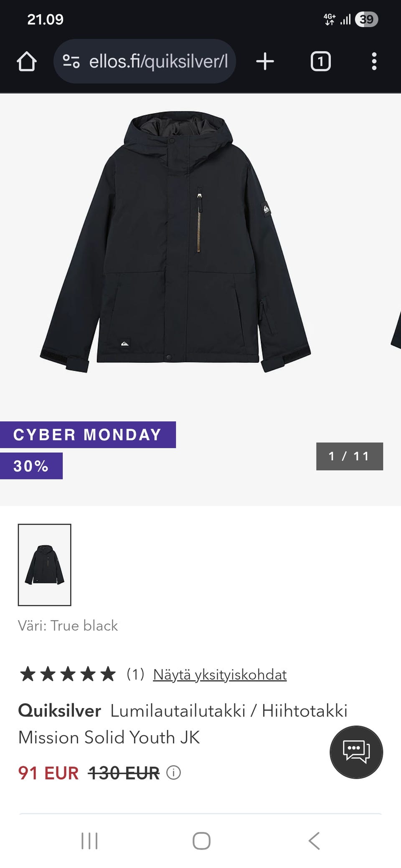
Task: Select the True black jacket color thumbnail
Action: coord(44,565)
